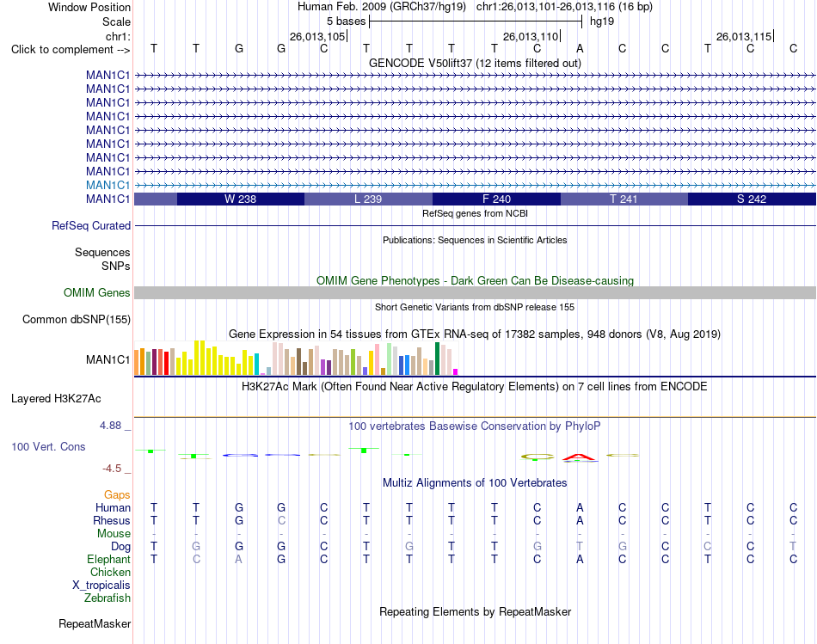
Task: Click the gray OMIM Genes item bar
Action: click(475, 293)
